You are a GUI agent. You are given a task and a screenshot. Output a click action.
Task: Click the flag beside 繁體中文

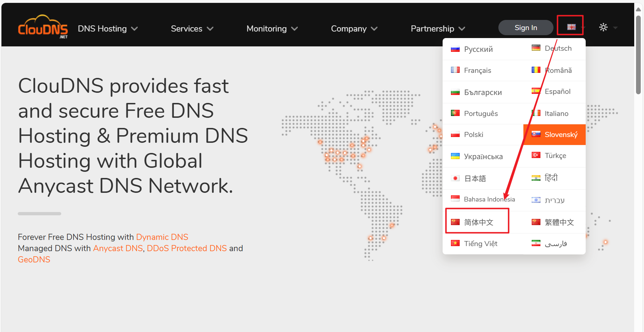(x=536, y=222)
